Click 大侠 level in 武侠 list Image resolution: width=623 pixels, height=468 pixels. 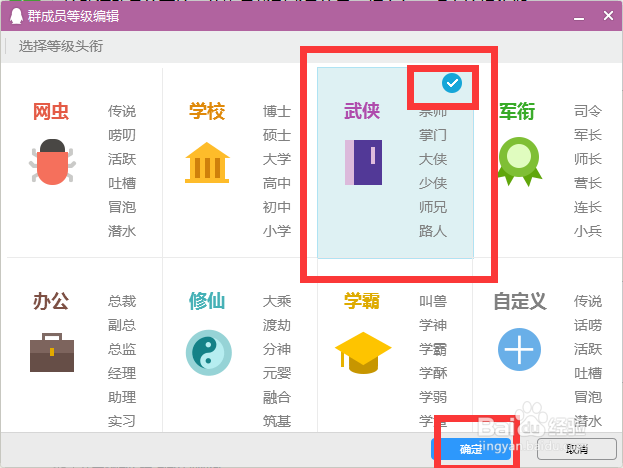click(433, 159)
